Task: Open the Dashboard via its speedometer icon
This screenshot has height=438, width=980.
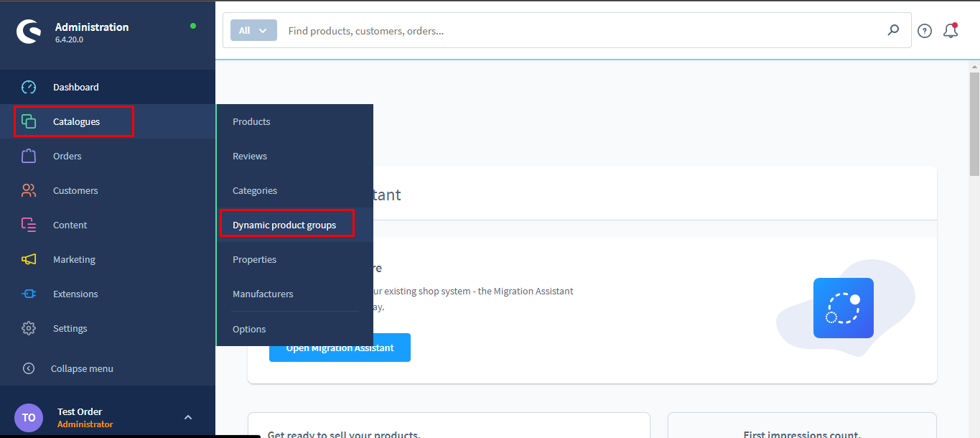Action: tap(28, 86)
